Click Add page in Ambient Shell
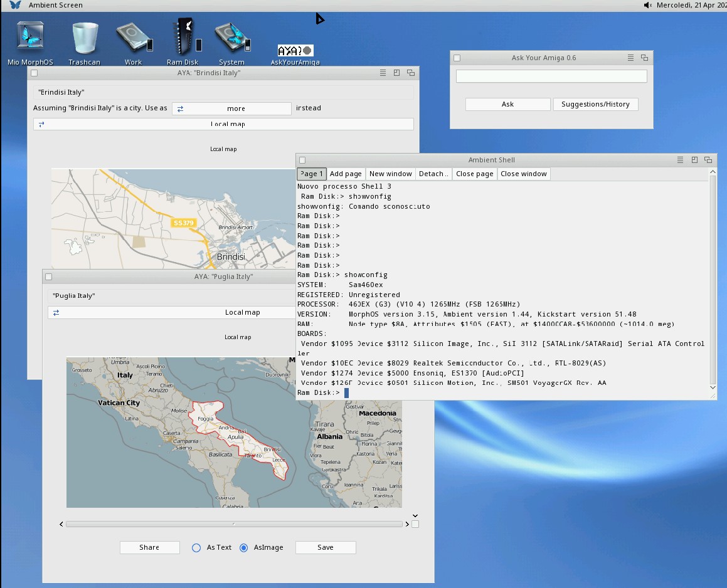The image size is (727, 588). point(346,174)
